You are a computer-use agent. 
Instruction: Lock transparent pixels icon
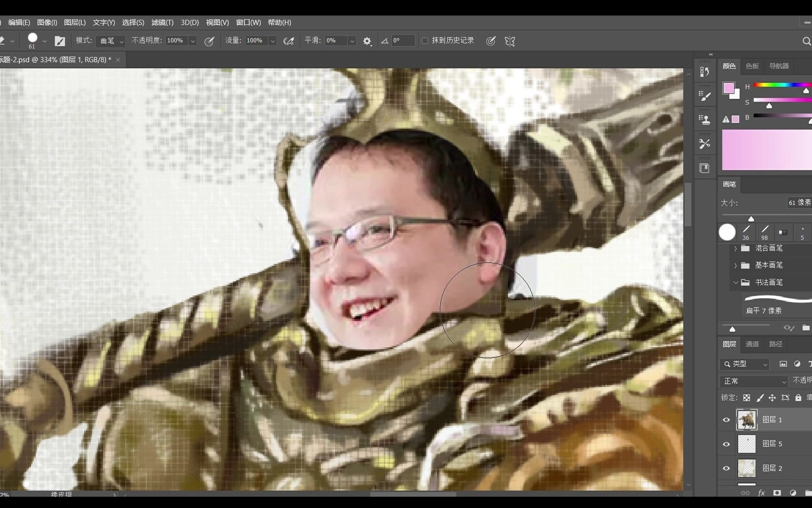(747, 397)
